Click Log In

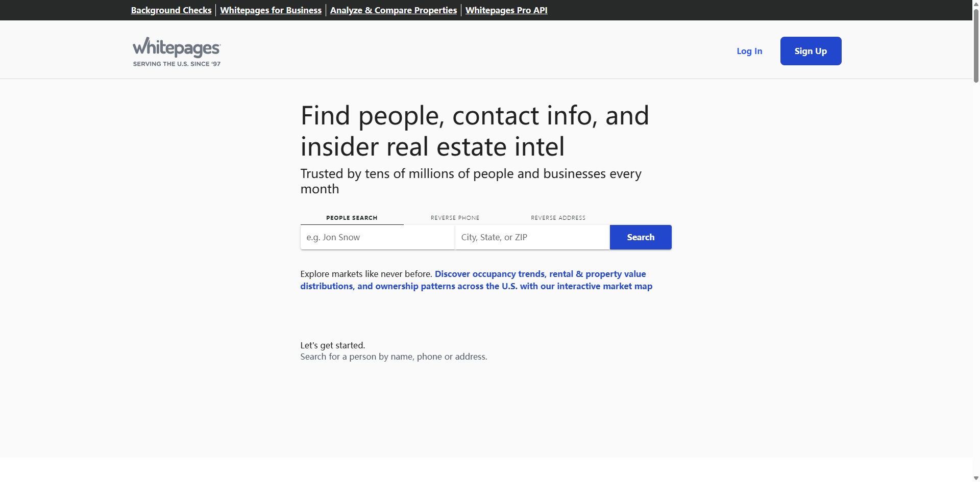749,51
